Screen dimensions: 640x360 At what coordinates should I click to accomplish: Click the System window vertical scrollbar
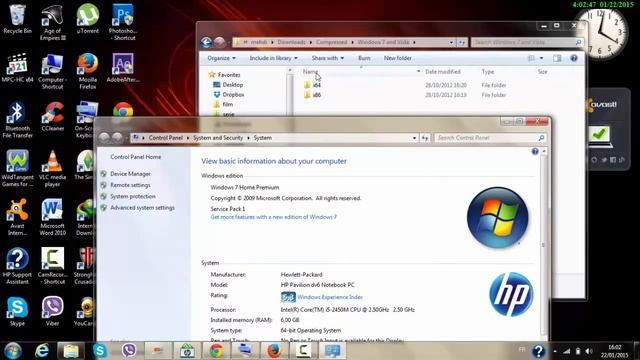[543, 244]
